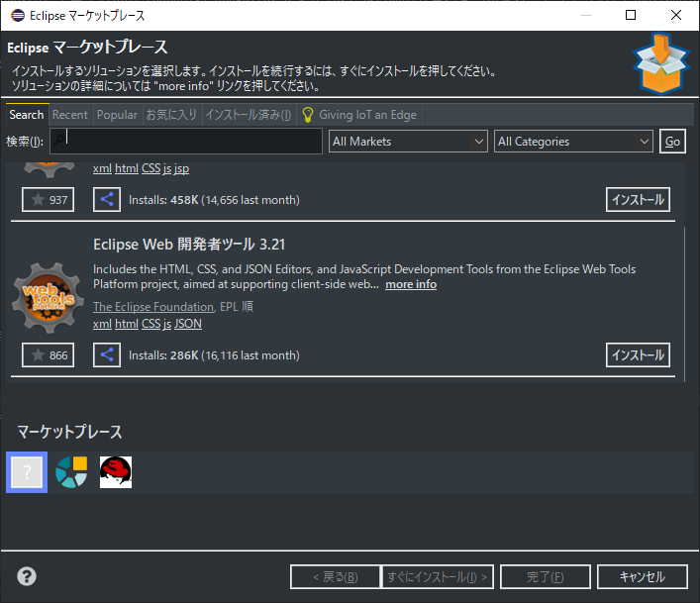Switch to the Popular tab
This screenshot has width=700, height=603.
point(117,115)
